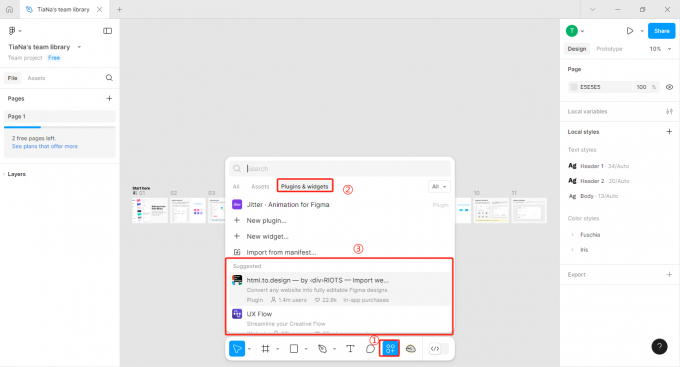This screenshot has height=367, width=680.
Task: Open avatar dropdown arrow
Action: (x=582, y=31)
